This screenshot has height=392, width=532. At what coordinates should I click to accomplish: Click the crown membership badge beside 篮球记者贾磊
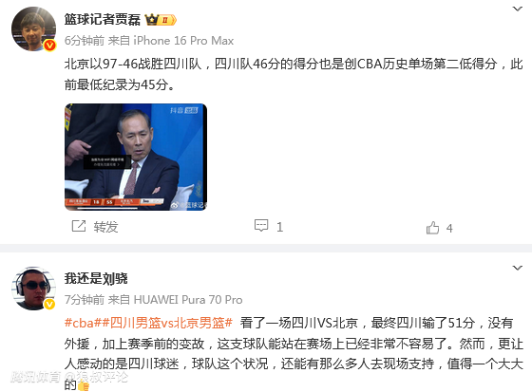point(161,20)
